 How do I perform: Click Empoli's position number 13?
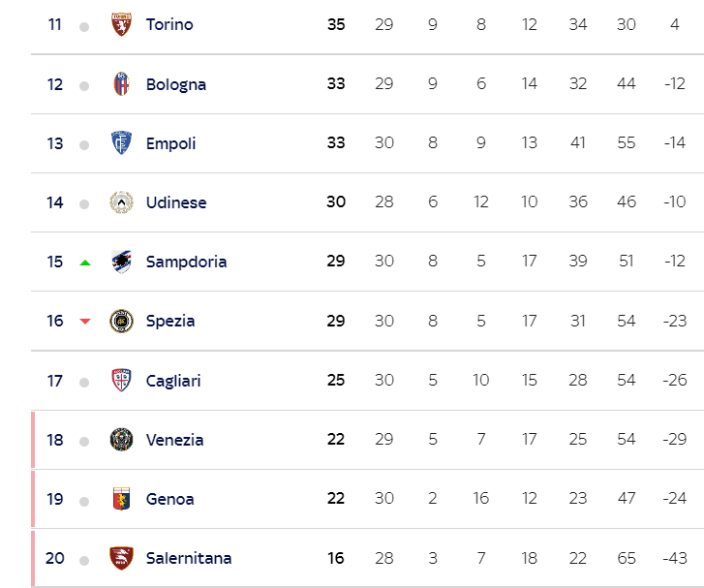(x=55, y=143)
